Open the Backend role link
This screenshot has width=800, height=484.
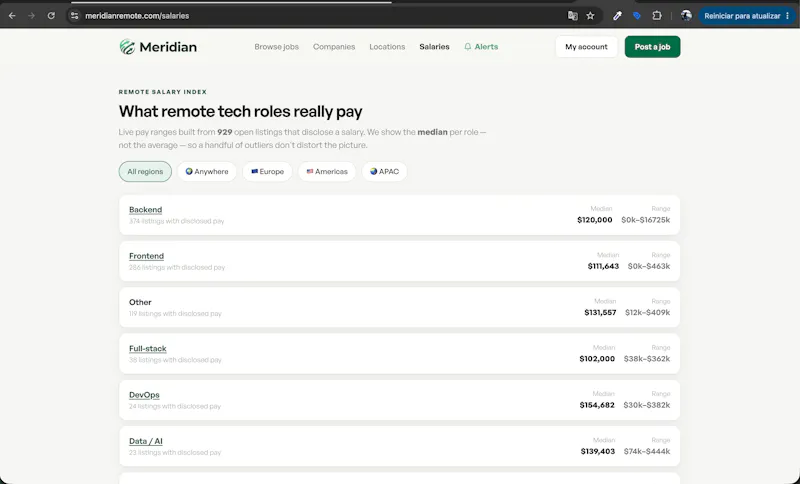(x=145, y=210)
